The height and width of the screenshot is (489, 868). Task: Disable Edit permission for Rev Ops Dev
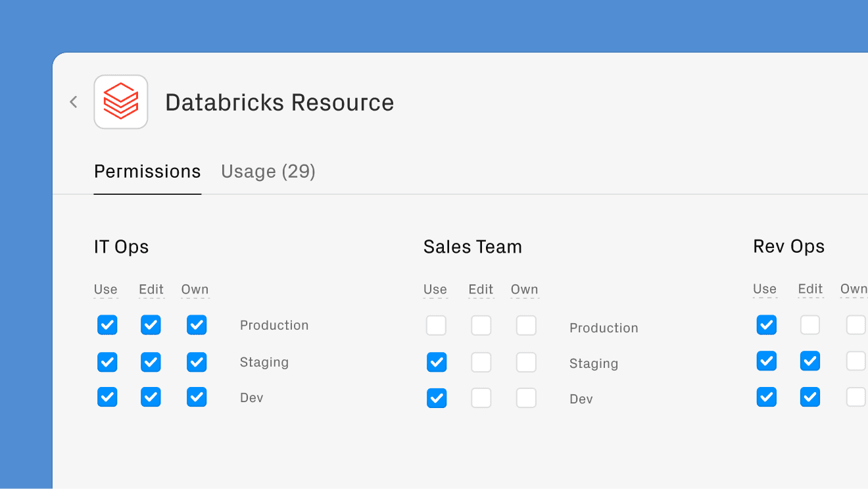pos(810,397)
